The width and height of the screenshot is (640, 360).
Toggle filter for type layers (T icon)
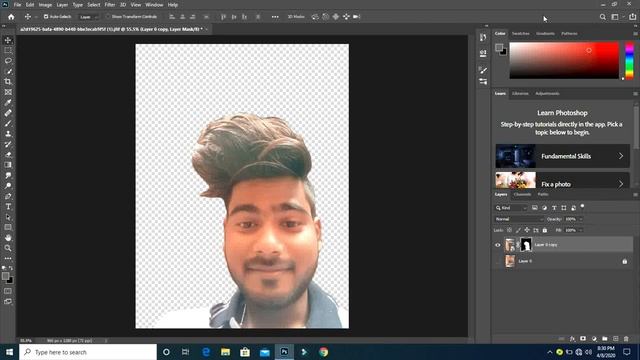coord(554,208)
